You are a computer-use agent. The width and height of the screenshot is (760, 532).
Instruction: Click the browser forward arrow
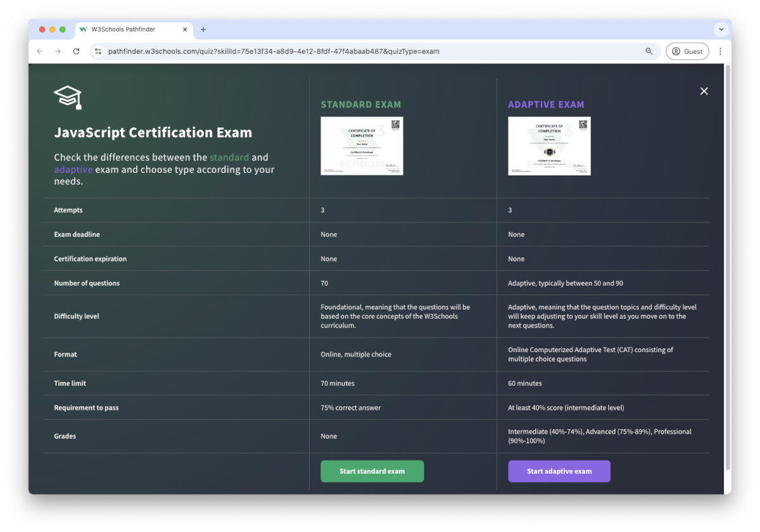click(x=58, y=51)
